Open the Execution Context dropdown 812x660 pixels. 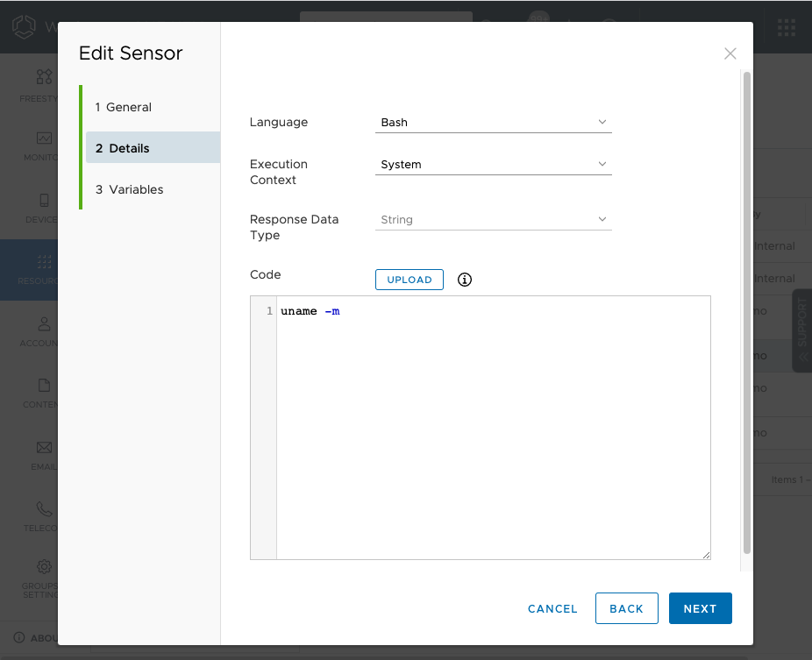click(x=493, y=164)
